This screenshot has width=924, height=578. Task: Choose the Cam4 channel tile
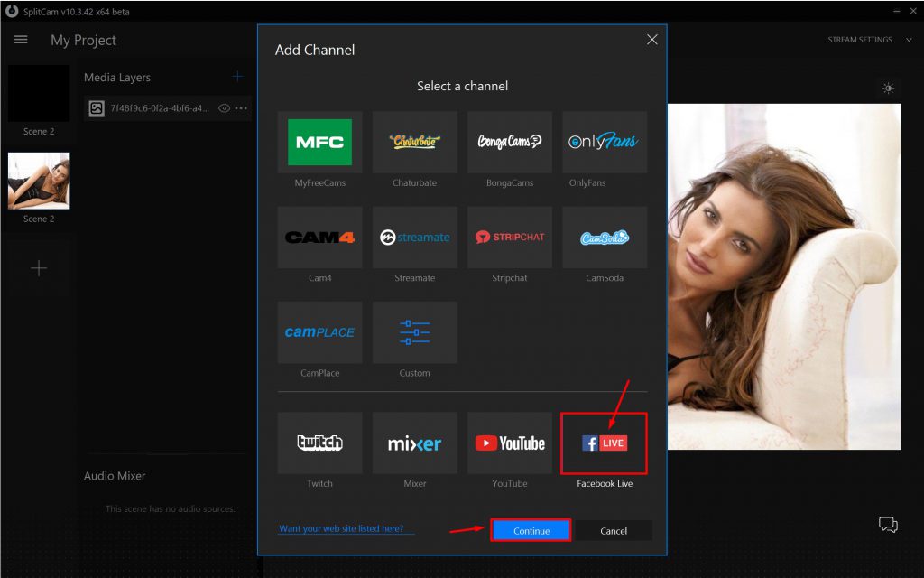tap(320, 238)
